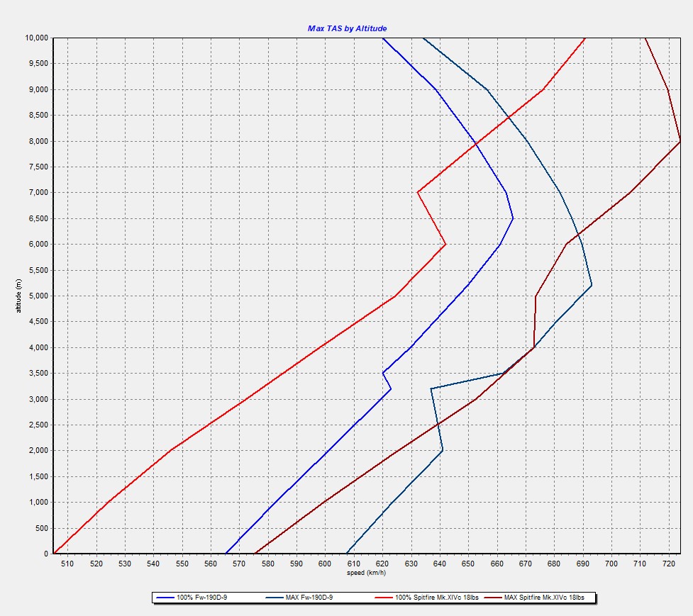The width and height of the screenshot is (693, 616).
Task: Select the '100% Fw-190D-9' legend entry
Action: click(x=192, y=598)
